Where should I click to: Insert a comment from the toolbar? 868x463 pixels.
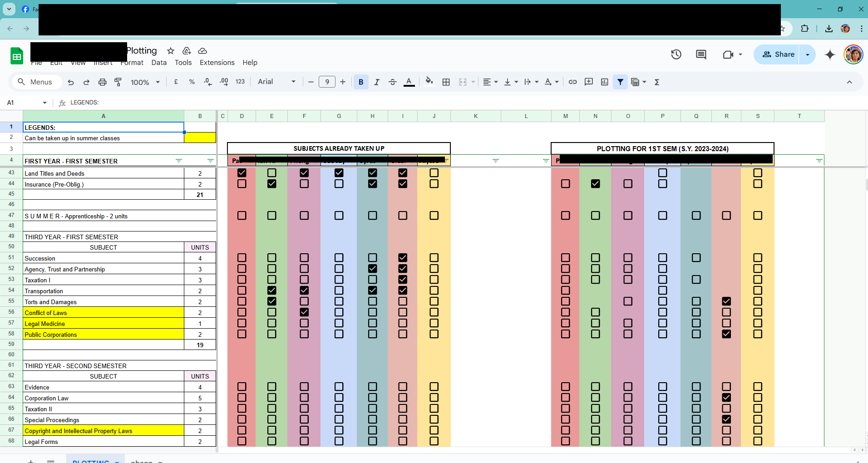(589, 82)
